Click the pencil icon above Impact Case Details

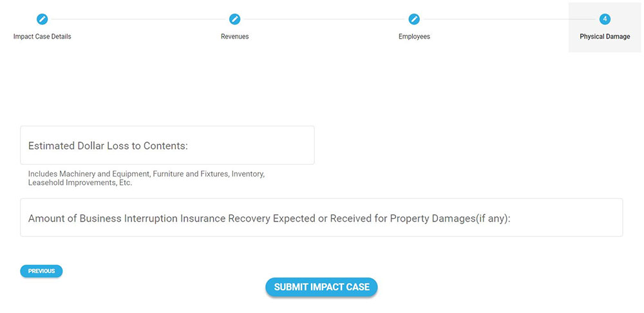tap(42, 19)
